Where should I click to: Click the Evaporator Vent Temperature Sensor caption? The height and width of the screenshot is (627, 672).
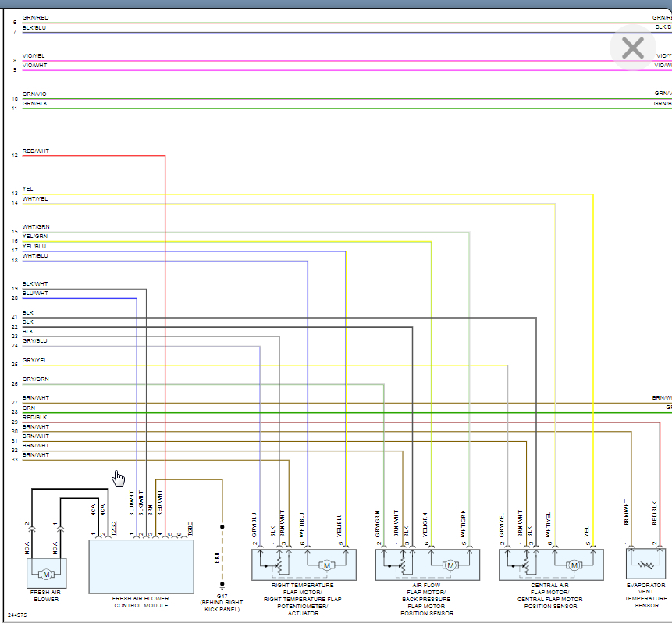646,595
